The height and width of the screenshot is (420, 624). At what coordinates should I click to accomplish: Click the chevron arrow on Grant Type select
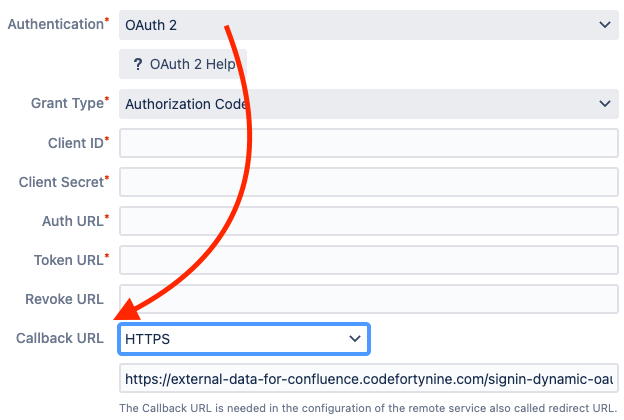coord(603,103)
